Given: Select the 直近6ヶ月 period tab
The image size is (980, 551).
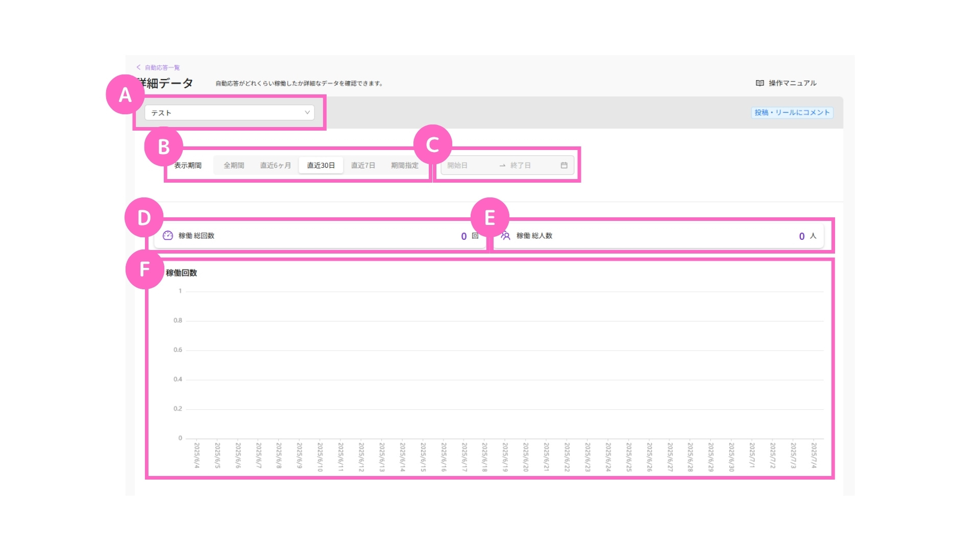Looking at the screenshot, I should click(x=276, y=165).
